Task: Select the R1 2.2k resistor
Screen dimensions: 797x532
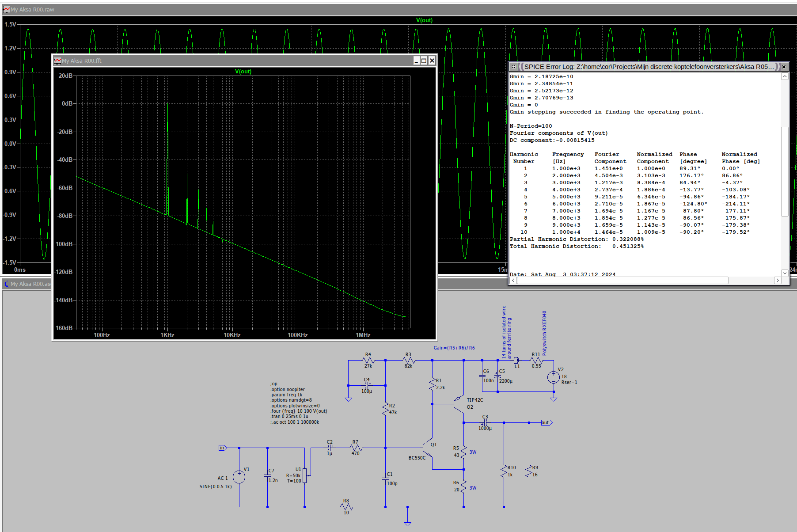Action: coord(432,384)
